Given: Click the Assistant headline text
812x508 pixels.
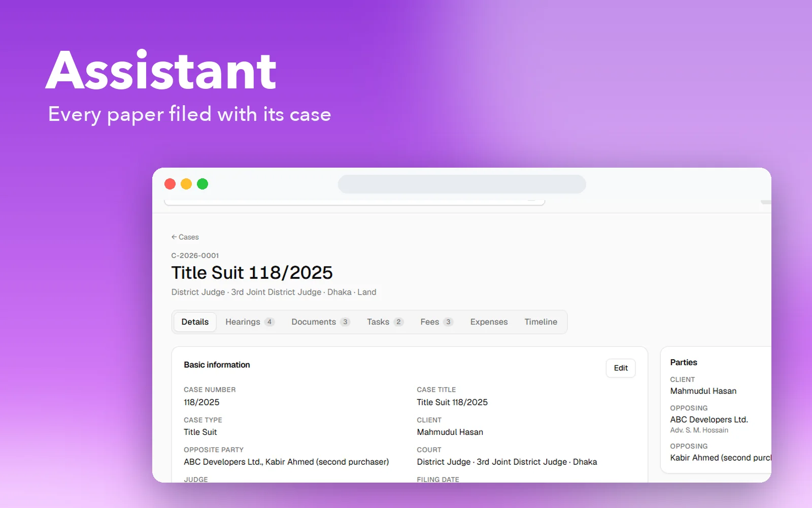Looking at the screenshot, I should [161, 71].
